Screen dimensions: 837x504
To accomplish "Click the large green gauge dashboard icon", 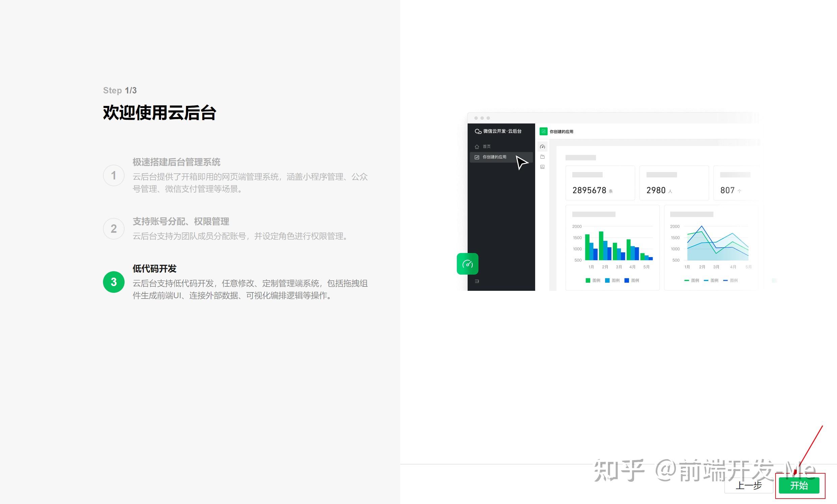I will tap(467, 264).
